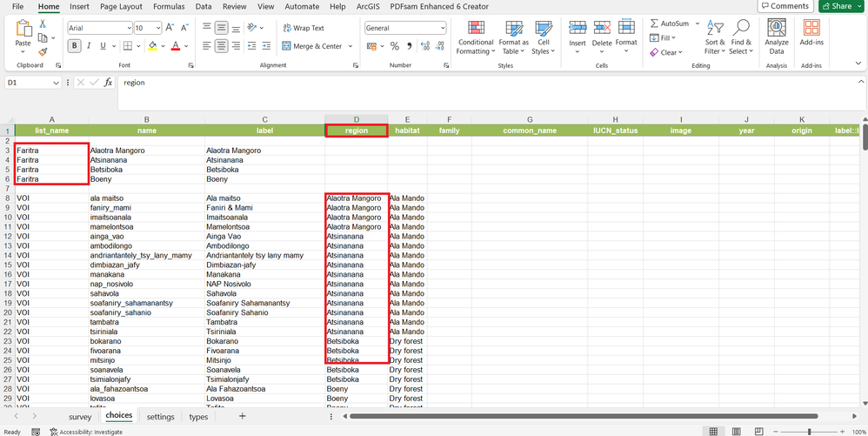Click the Copy icon in Clipboard
The image size is (868, 436).
coord(43,37)
